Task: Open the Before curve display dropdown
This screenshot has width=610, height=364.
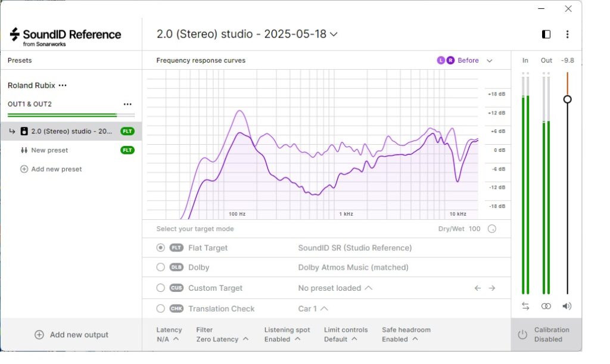Action: pos(490,60)
